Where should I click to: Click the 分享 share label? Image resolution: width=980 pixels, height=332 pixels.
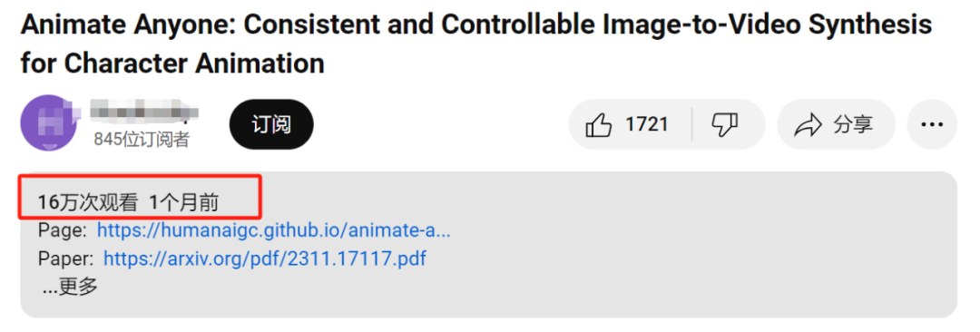[853, 124]
